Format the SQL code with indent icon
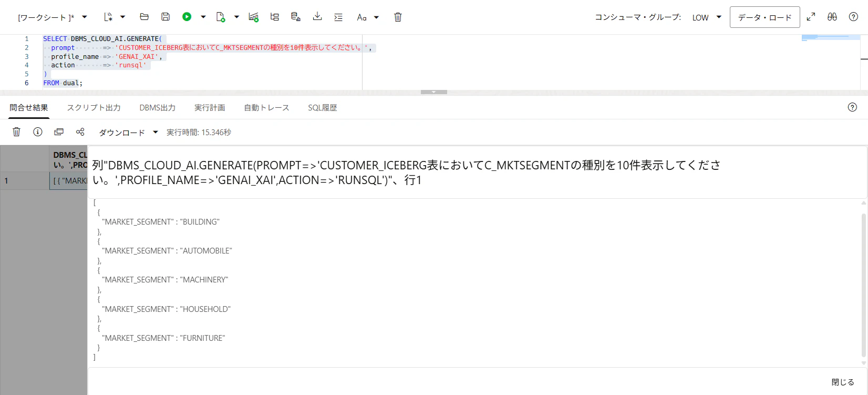 338,17
